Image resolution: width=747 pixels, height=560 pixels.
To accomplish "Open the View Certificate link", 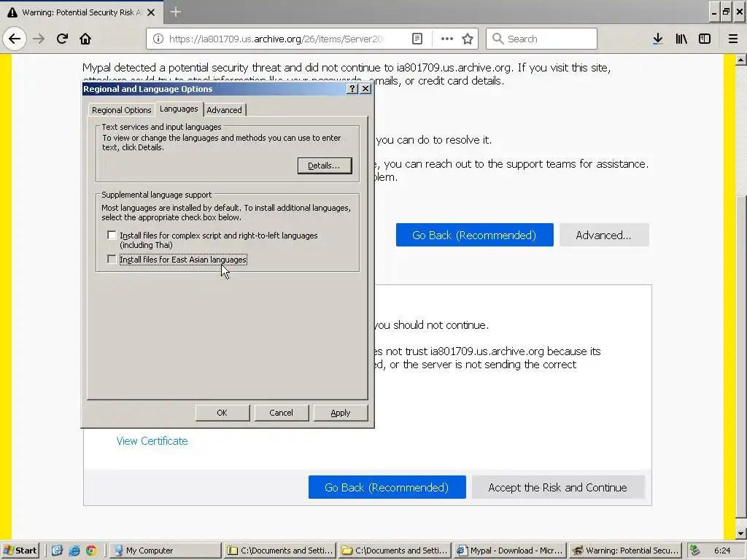I will click(152, 441).
